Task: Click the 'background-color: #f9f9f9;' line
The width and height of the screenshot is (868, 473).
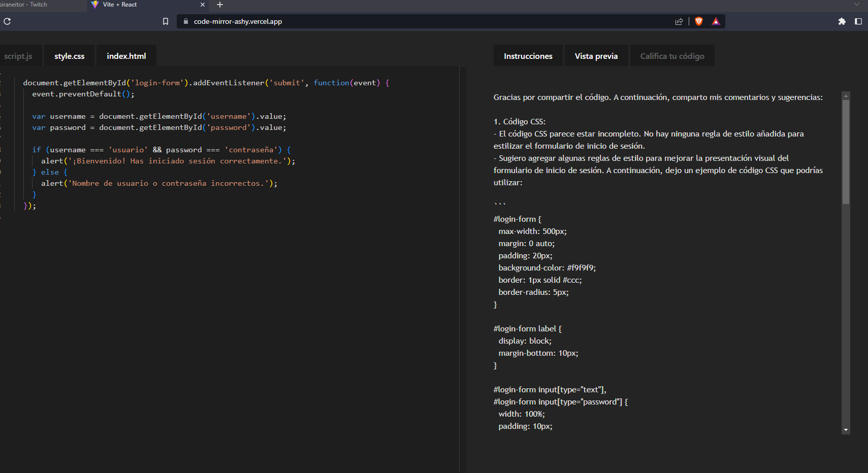Action: tap(547, 268)
